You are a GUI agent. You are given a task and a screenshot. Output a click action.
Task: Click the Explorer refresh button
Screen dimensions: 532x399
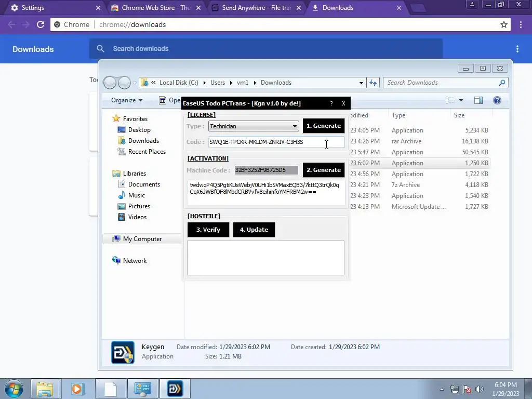coord(373,83)
